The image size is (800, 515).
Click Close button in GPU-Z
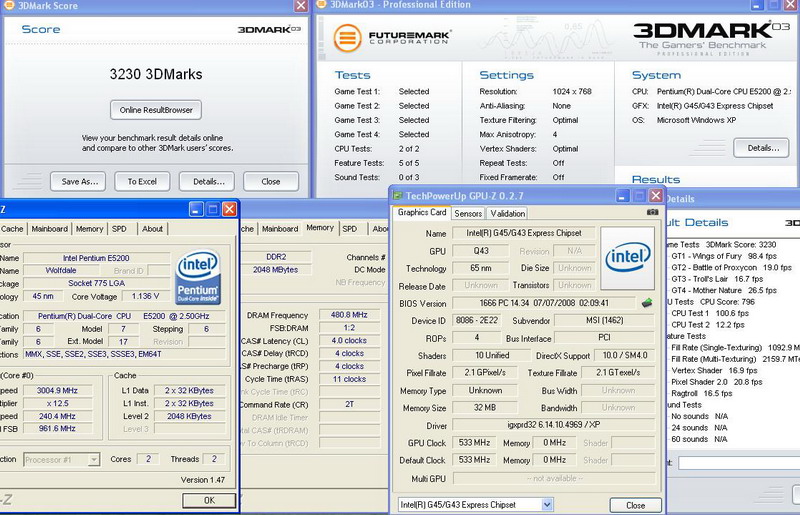coord(636,505)
